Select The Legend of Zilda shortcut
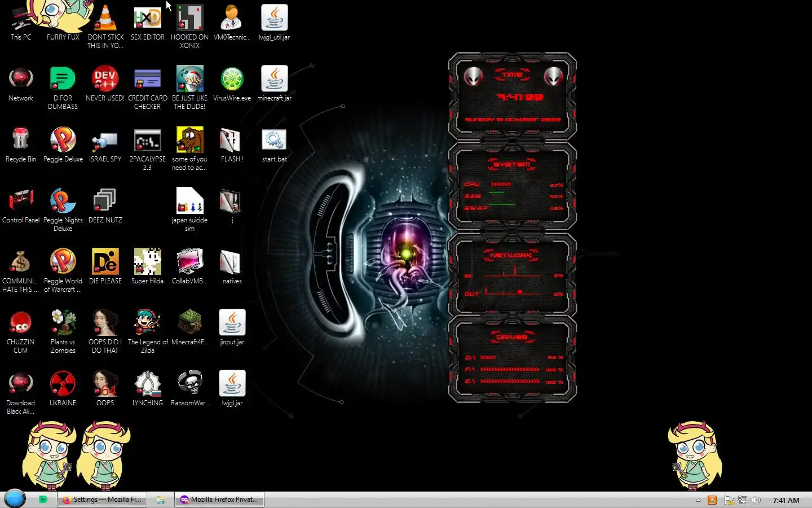The image size is (812, 508). click(148, 331)
